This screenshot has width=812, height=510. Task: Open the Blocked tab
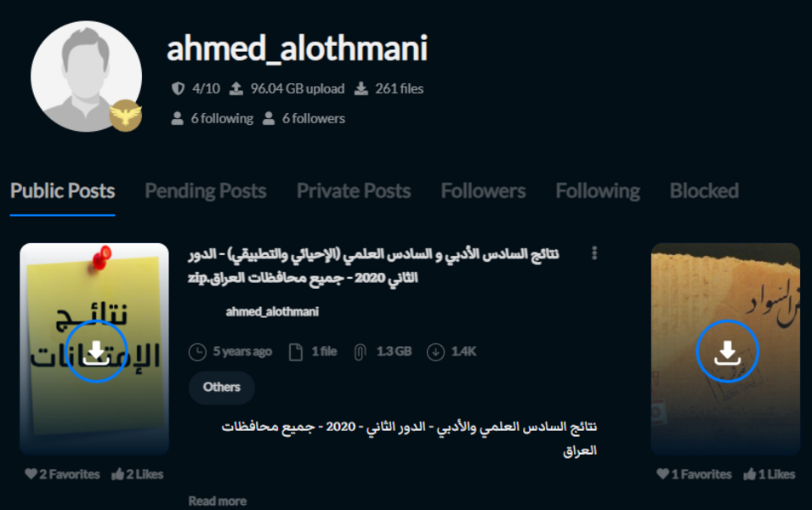coord(704,191)
